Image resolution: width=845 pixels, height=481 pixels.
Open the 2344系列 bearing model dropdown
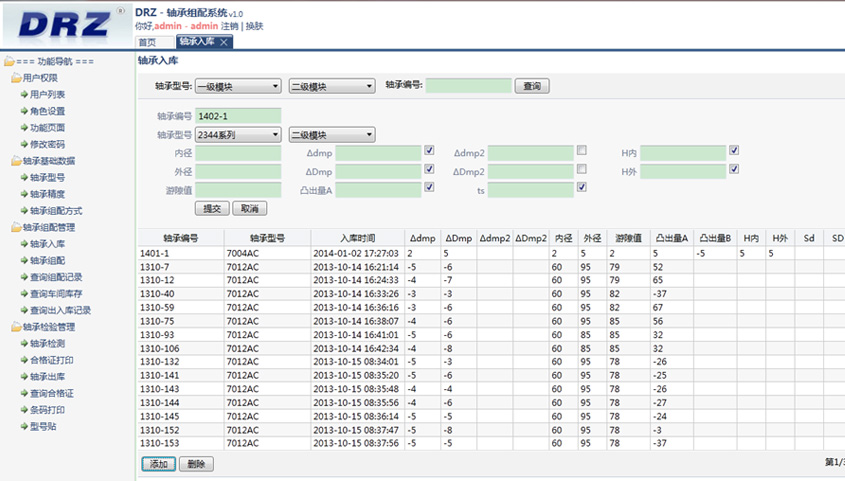[238, 135]
